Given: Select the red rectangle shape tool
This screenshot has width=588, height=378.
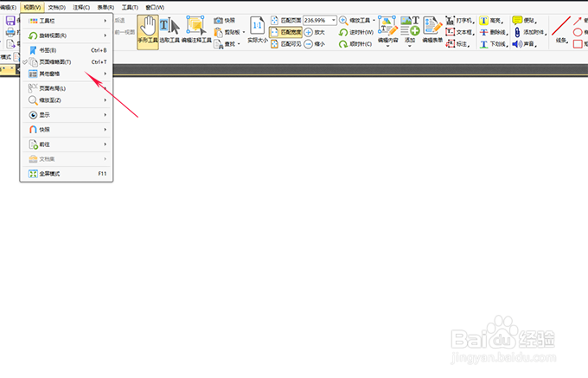Looking at the screenshot, I should tap(578, 44).
